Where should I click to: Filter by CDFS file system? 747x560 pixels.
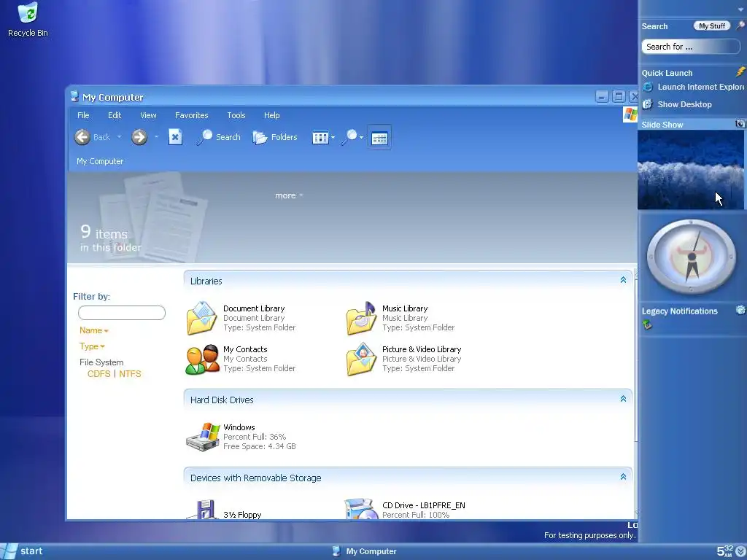click(98, 374)
